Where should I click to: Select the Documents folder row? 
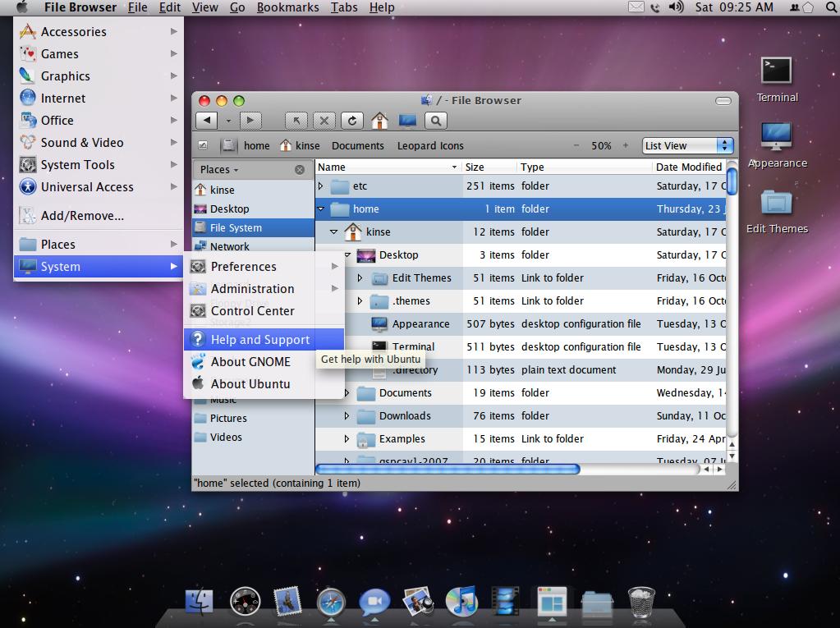(x=521, y=393)
